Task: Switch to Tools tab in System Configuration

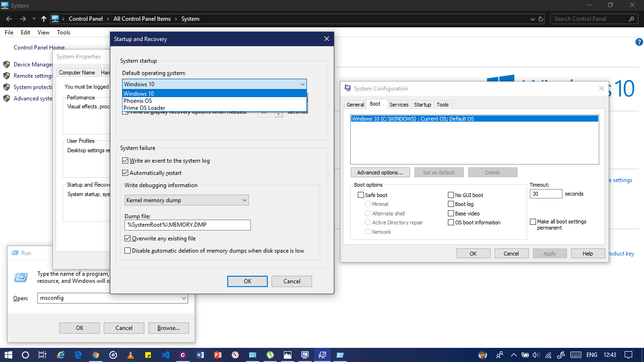Action: (x=443, y=105)
